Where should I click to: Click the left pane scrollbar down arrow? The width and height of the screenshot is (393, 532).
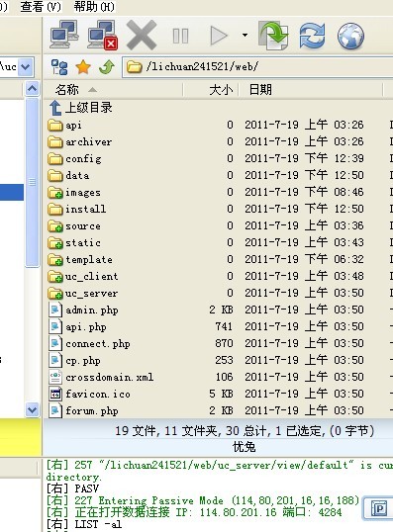(x=32, y=409)
